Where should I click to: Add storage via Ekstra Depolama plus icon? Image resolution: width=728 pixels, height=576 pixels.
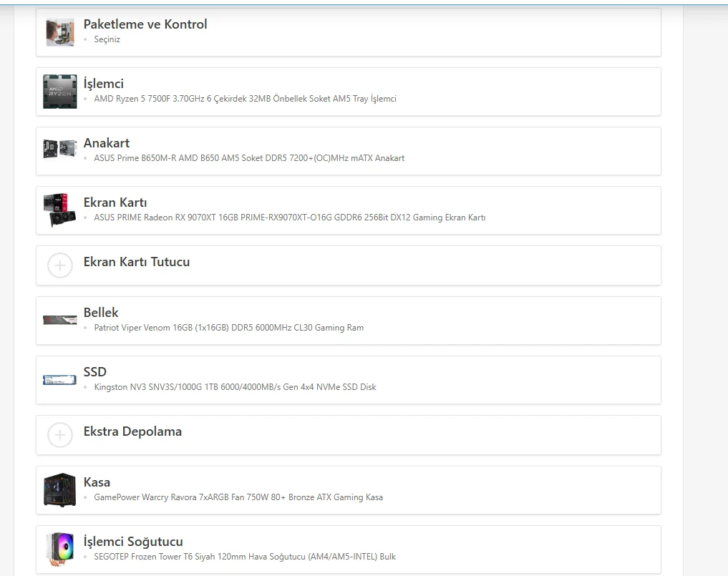[60, 435]
